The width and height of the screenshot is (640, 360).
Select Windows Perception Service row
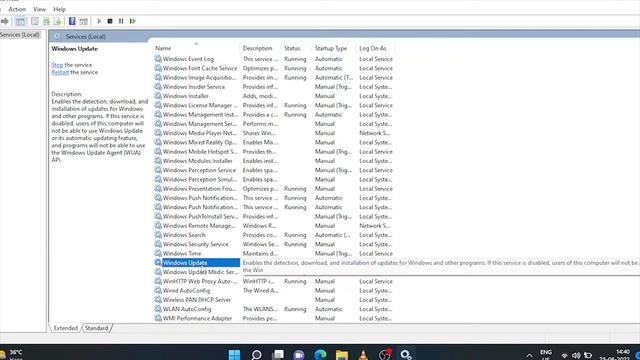[x=273, y=170]
